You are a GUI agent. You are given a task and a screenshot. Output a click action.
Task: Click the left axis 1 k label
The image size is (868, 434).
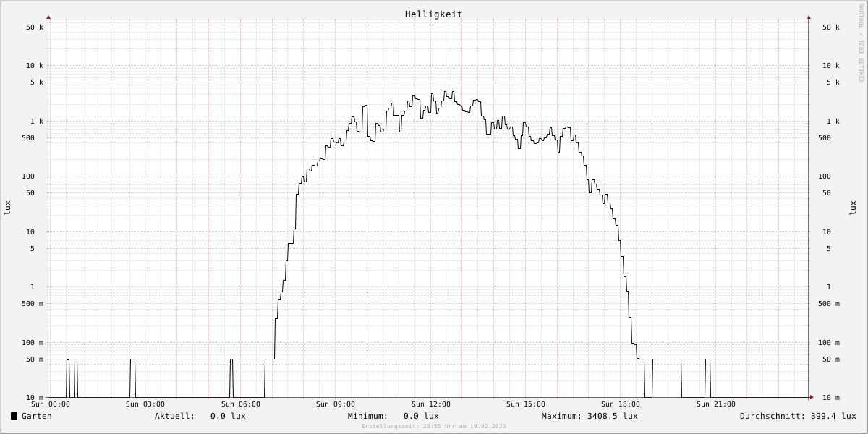(37, 122)
